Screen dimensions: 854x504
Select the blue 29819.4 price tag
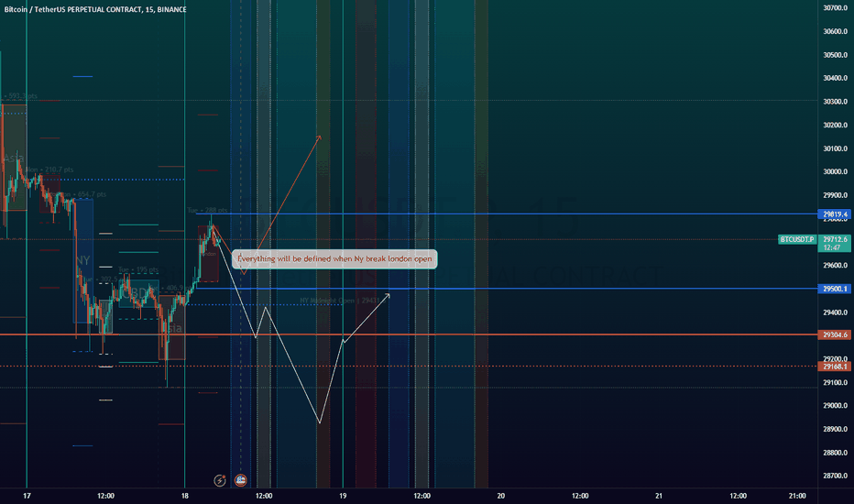(835, 214)
